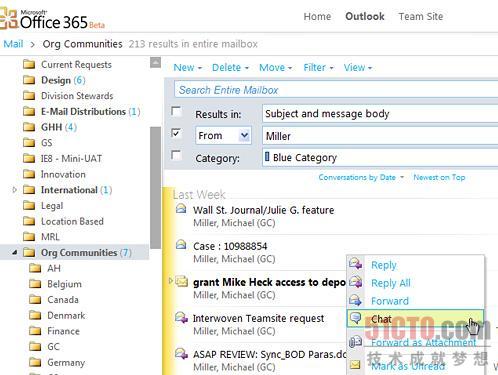Click the Division Stewards folder icon
The width and height of the screenshot is (498, 375).
(29, 96)
